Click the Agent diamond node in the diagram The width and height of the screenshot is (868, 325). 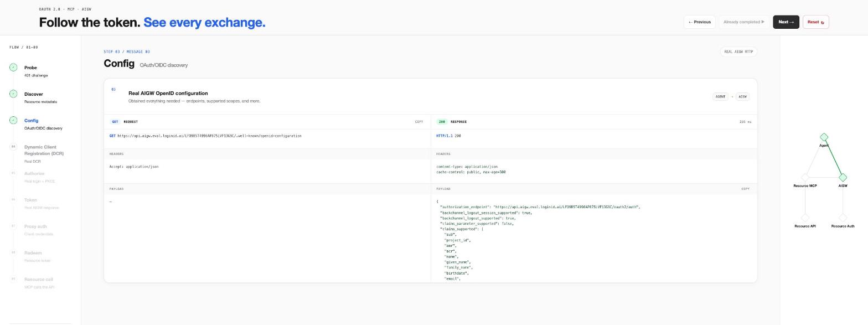tap(824, 137)
